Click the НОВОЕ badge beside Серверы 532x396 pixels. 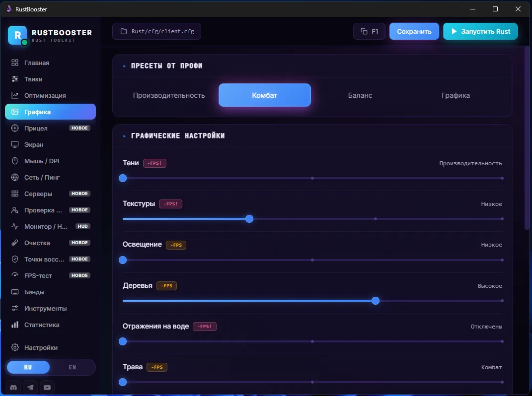coord(80,194)
